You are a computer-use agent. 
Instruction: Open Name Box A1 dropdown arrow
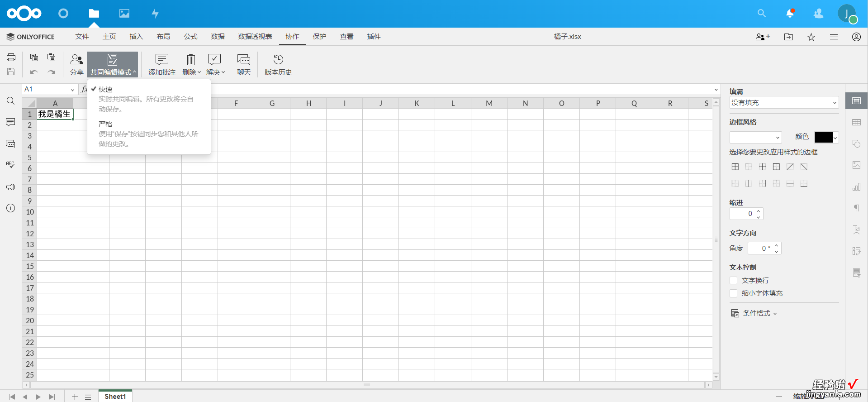pos(72,90)
